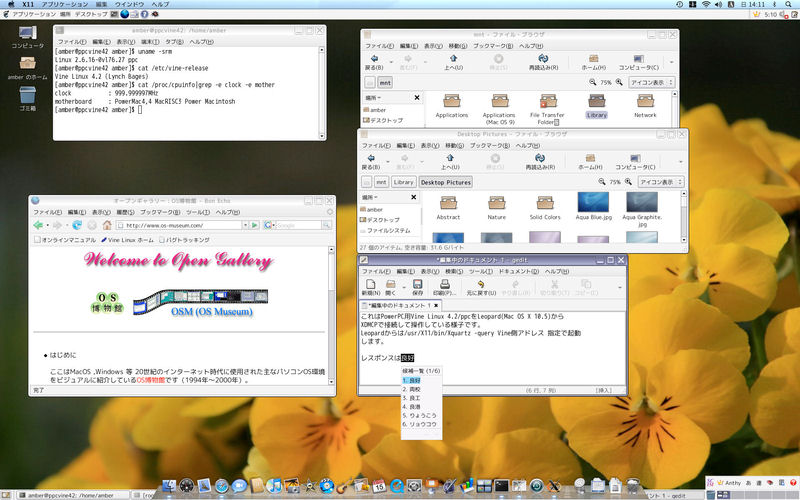800x500 pixels.
Task: Click the green Go button beside URL
Action: coord(255,225)
